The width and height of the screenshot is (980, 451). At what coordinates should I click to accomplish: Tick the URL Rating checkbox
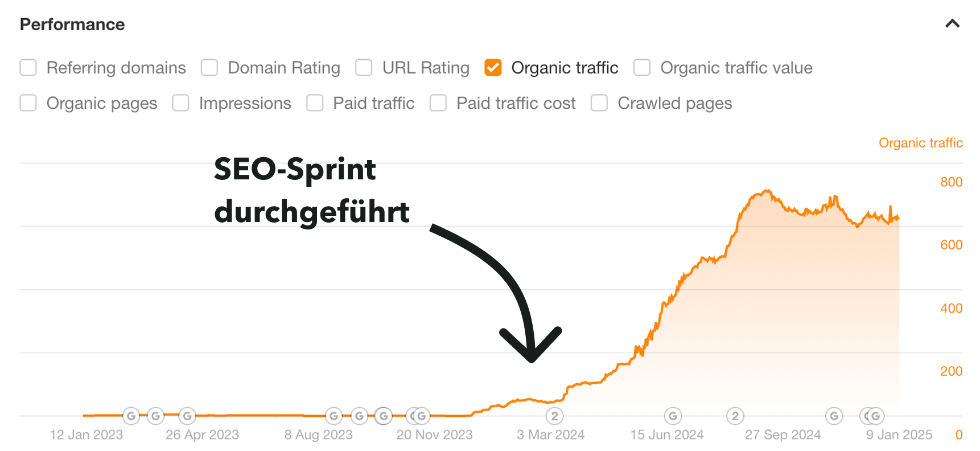[x=364, y=67]
